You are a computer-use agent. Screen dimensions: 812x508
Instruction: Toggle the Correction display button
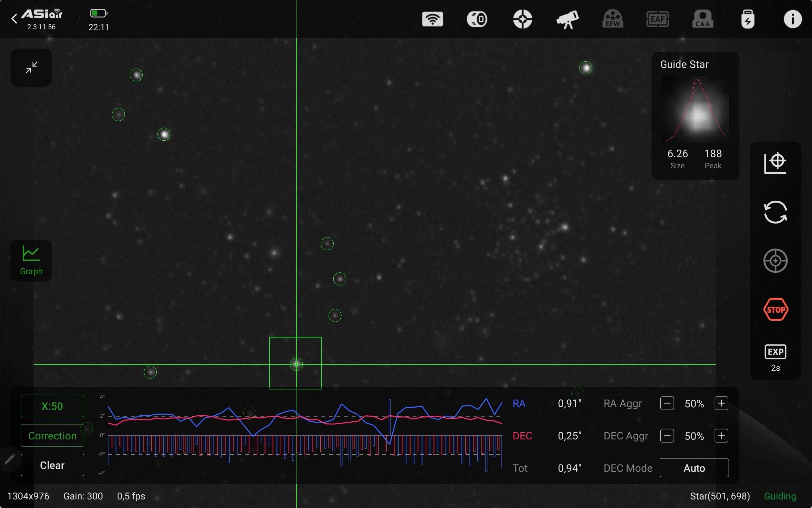52,435
